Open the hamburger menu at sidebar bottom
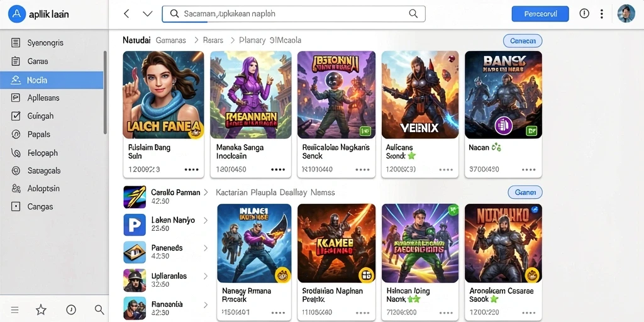644x322 pixels. (15, 310)
